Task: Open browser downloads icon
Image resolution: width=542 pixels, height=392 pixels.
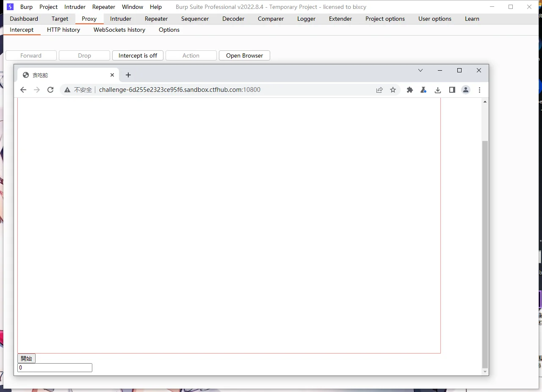Action: pyautogui.click(x=438, y=90)
